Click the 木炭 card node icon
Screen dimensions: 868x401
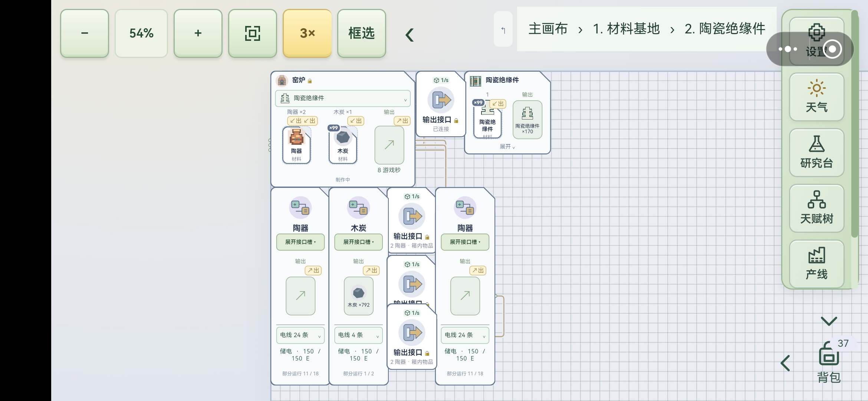coord(358,208)
